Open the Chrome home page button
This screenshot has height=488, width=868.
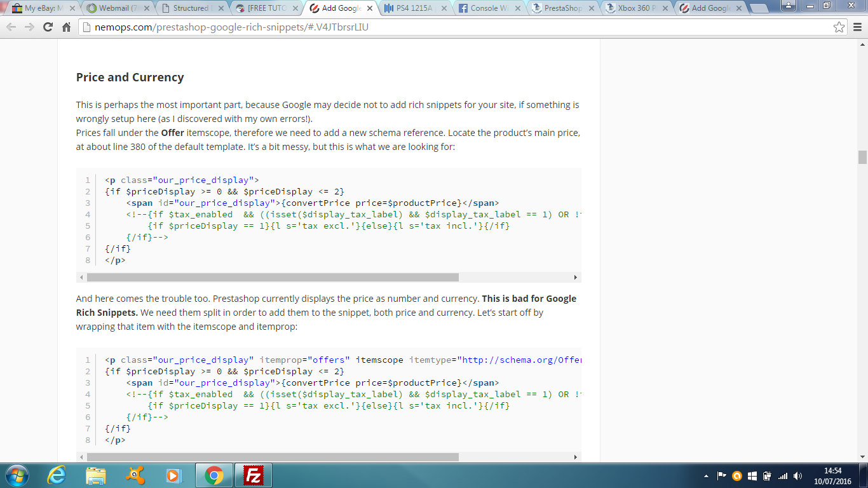tap(66, 27)
